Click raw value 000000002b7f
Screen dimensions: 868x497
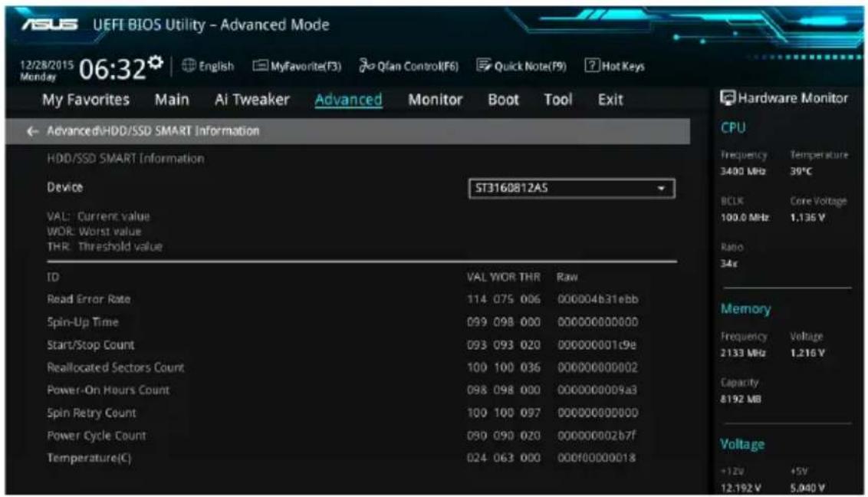coord(597,436)
